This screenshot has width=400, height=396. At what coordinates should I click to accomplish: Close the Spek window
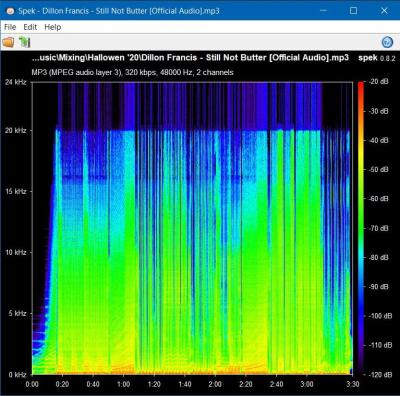[x=384, y=11]
